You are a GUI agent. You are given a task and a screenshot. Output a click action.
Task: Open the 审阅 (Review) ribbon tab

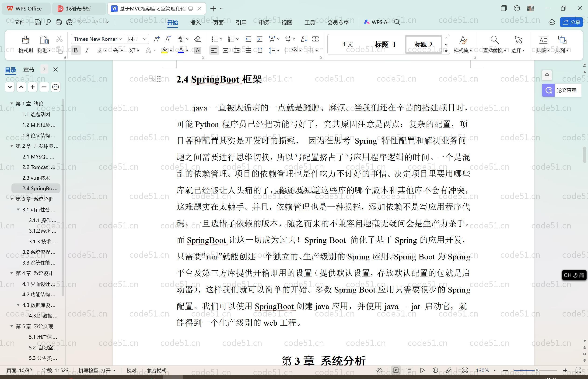264,22
